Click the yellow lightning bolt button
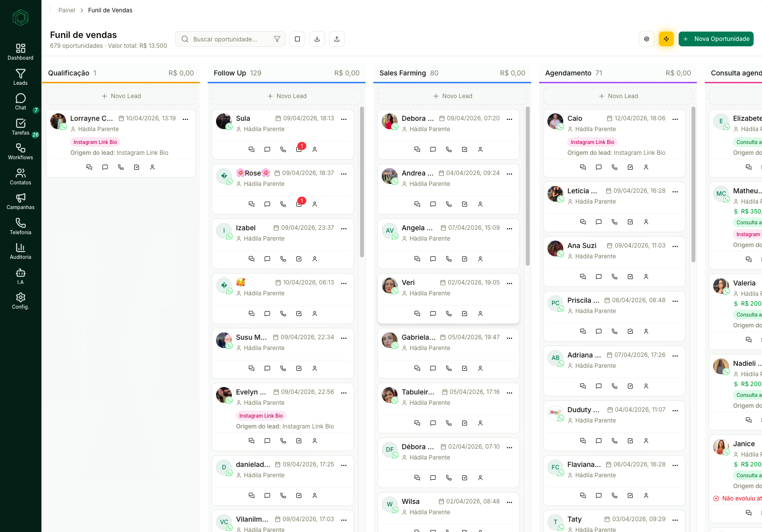The width and height of the screenshot is (762, 532). click(666, 39)
